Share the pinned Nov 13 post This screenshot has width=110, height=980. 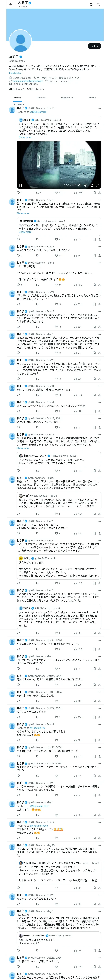tap(99, 193)
